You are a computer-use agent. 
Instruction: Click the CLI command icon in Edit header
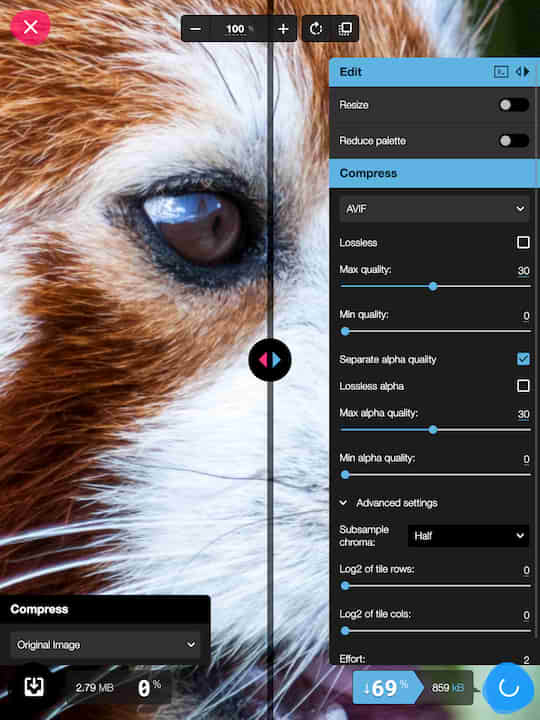[x=501, y=72]
